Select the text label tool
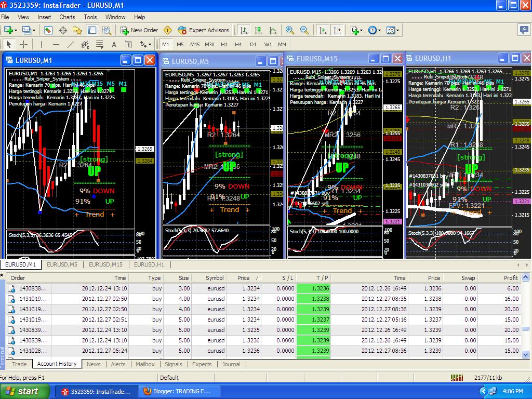The height and width of the screenshot is (399, 532). pos(129,44)
